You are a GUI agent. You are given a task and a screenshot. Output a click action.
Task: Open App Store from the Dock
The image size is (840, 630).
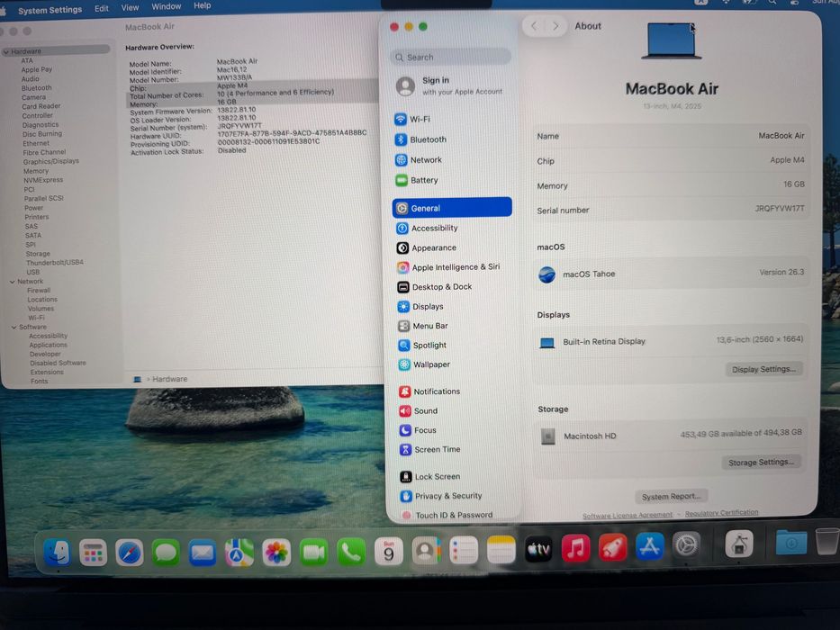click(x=649, y=547)
